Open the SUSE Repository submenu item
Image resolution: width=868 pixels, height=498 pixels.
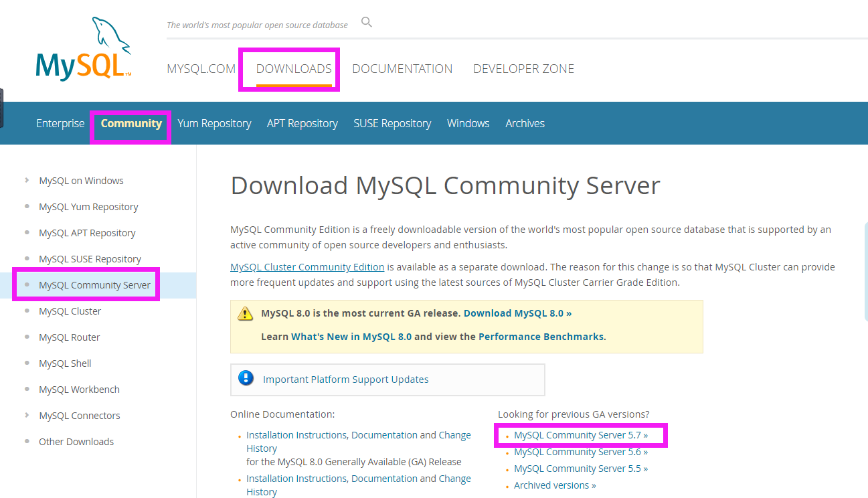(x=392, y=123)
